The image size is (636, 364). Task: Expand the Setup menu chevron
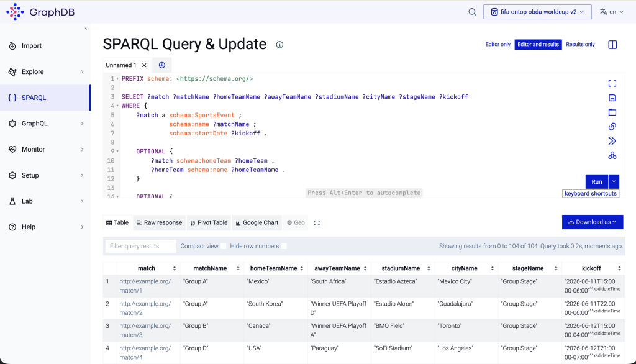[x=83, y=175]
